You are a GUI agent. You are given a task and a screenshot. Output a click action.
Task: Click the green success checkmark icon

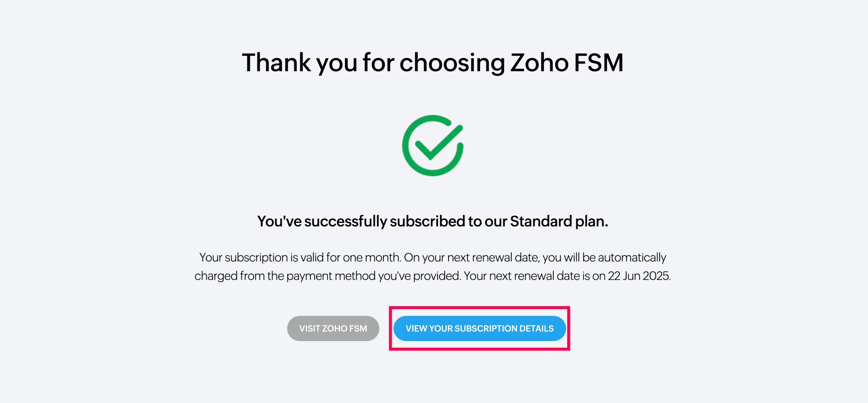coord(433,145)
